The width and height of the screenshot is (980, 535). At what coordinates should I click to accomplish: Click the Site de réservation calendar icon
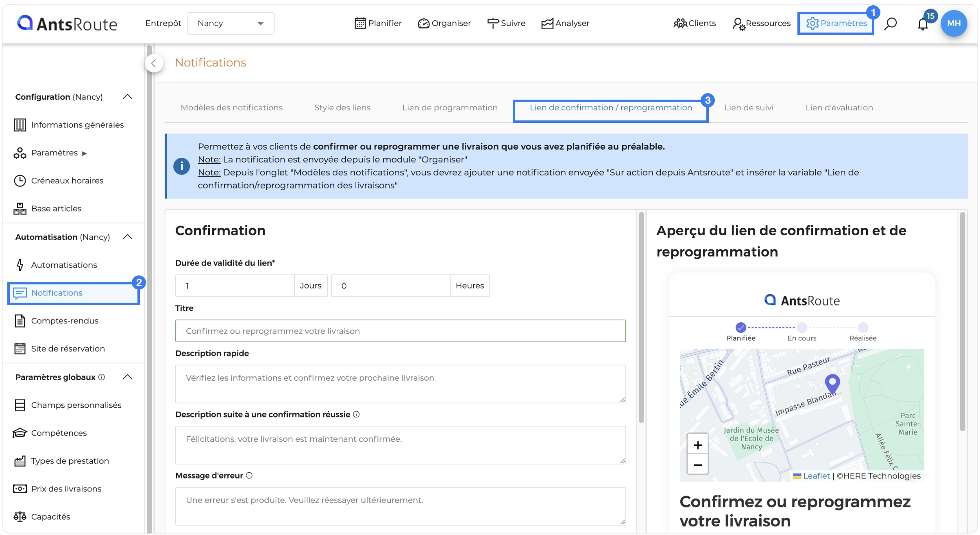point(20,349)
